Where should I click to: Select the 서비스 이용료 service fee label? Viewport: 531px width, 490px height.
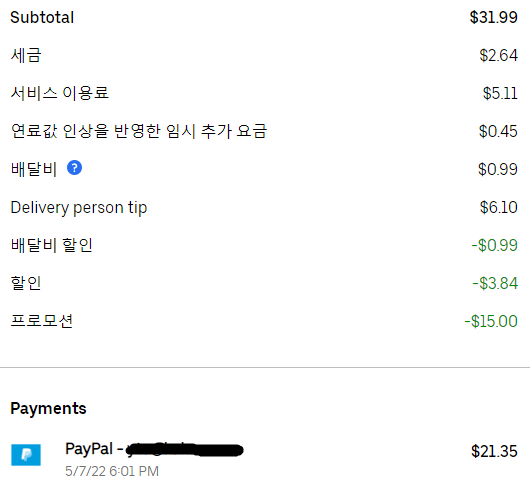tap(60, 93)
